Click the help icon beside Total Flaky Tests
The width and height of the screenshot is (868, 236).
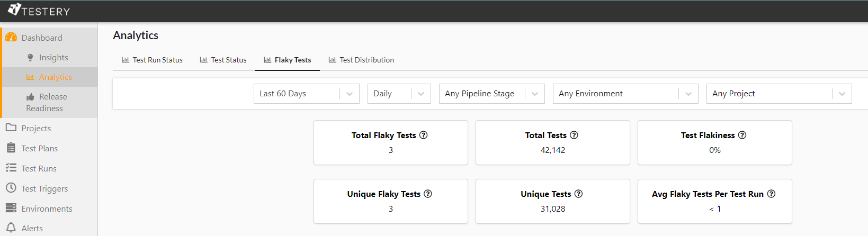click(x=424, y=135)
